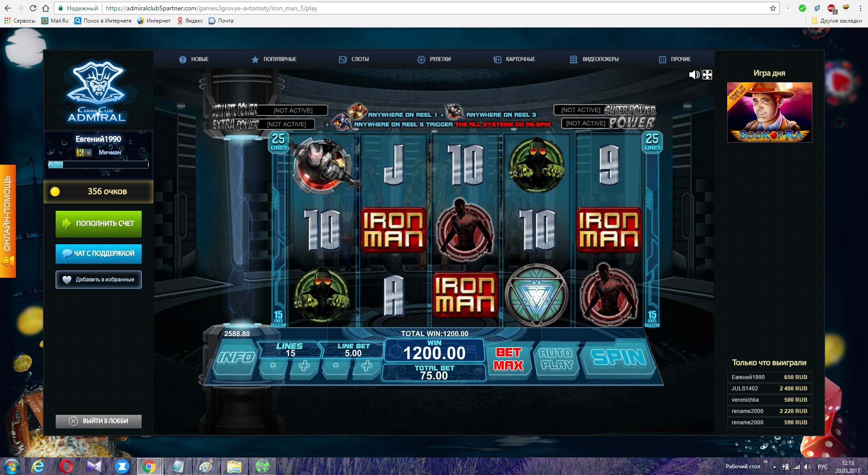The height and width of the screenshot is (475, 868).
Task: Open the ПОПУЛЯРНЫЕ games category
Action: [274, 59]
